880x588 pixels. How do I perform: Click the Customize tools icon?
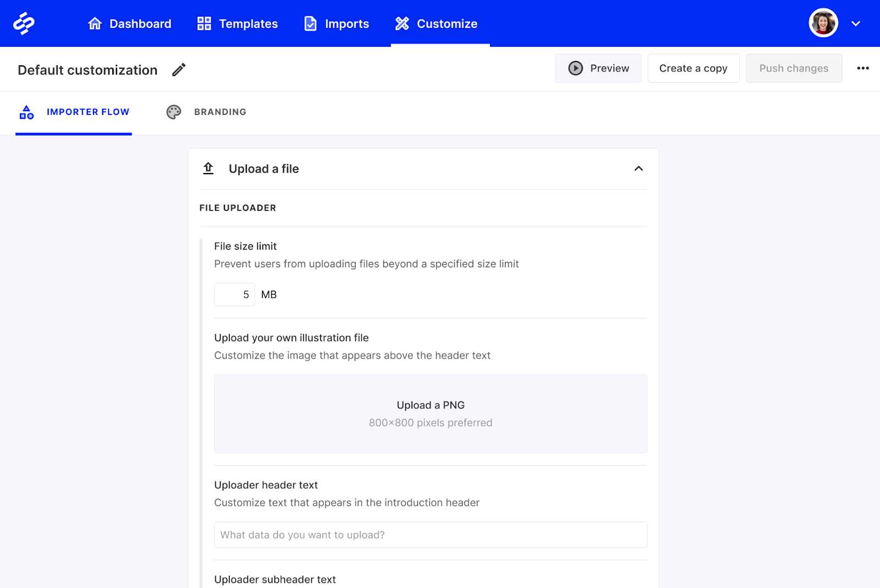(x=402, y=23)
